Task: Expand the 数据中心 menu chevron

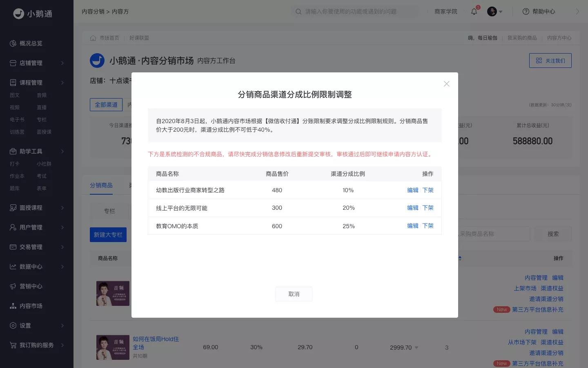Action: (x=62, y=267)
